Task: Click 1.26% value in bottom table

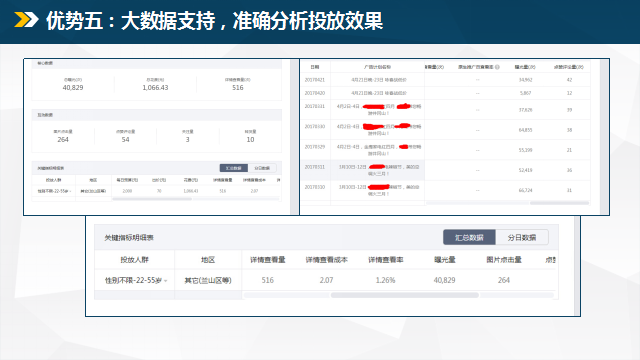Action: point(385,280)
